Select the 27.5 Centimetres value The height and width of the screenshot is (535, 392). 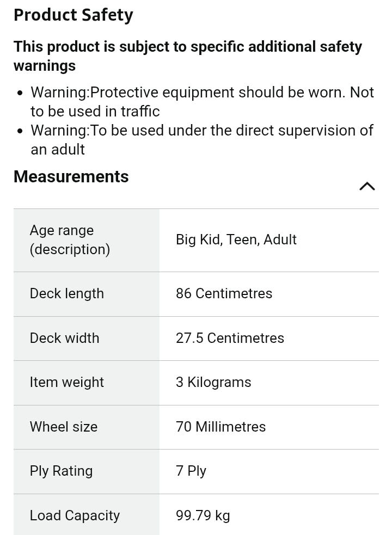tap(230, 338)
